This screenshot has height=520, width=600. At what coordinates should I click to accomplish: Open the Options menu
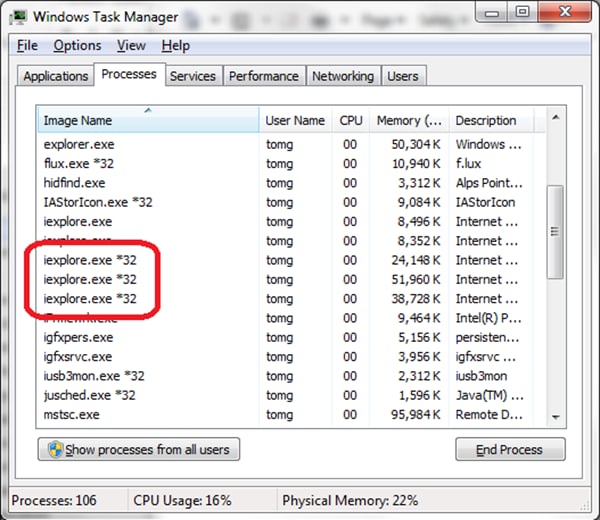coord(77,46)
